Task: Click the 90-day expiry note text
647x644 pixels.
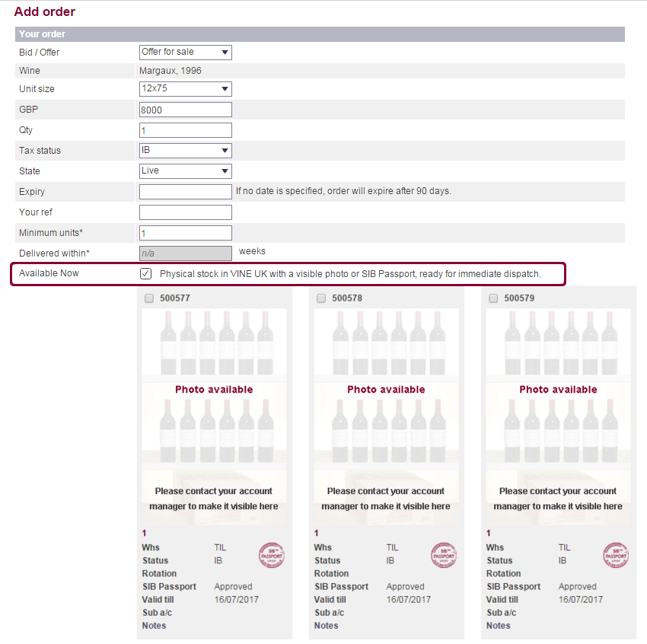Action: coord(343,191)
